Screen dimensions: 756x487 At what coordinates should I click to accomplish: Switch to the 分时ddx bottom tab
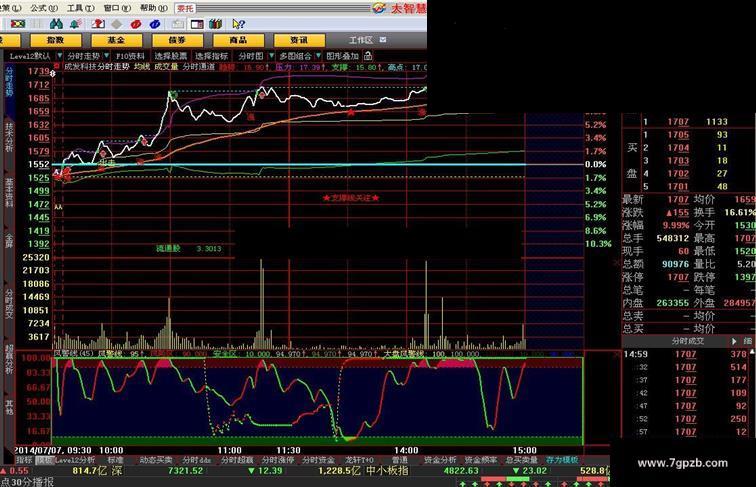(196, 460)
